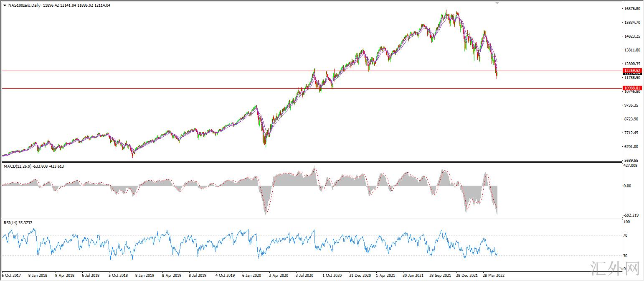Click the 70 level on RSI scale
Screen dimensions: 644x281
pyautogui.click(x=626, y=235)
